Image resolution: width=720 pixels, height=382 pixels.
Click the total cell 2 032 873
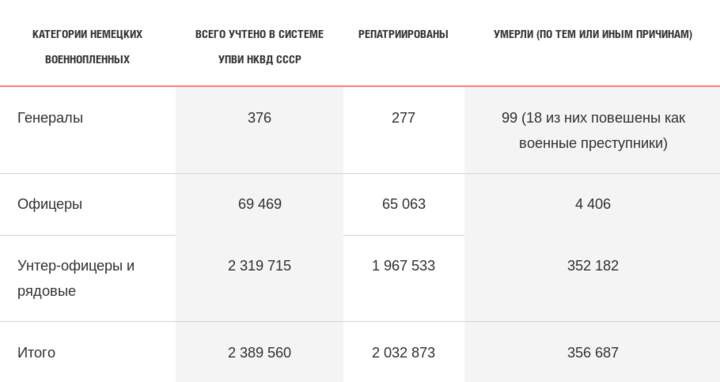pos(403,353)
